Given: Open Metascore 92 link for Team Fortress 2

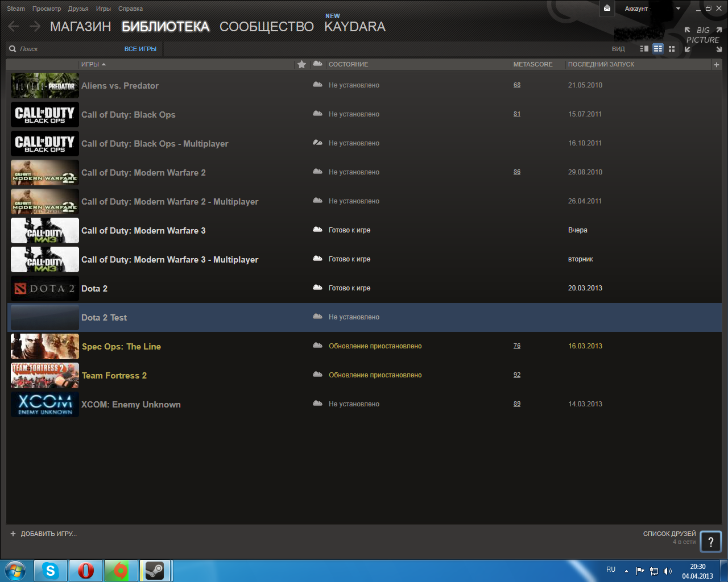Looking at the screenshot, I should pyautogui.click(x=517, y=375).
